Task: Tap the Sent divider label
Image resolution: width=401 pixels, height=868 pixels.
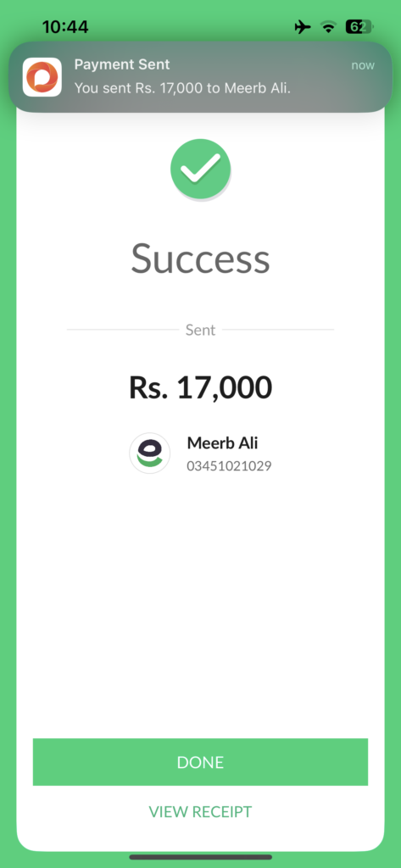Action: [x=200, y=330]
